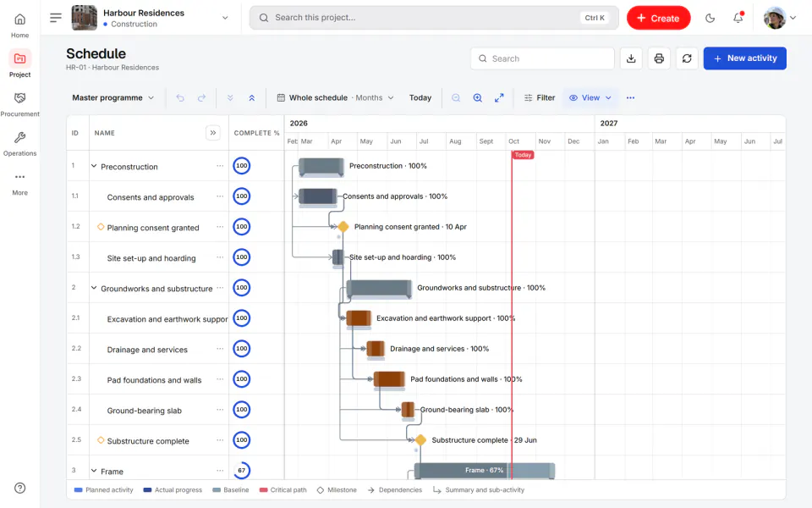Open the Operations wrench icon
The image size is (812, 508).
pyautogui.click(x=19, y=137)
